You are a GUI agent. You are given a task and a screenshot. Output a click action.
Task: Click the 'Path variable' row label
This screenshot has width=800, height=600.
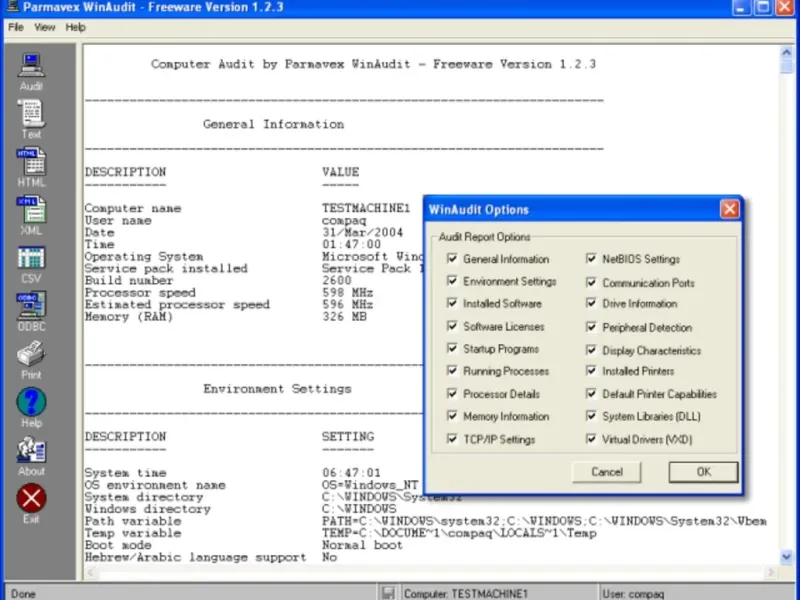(133, 521)
